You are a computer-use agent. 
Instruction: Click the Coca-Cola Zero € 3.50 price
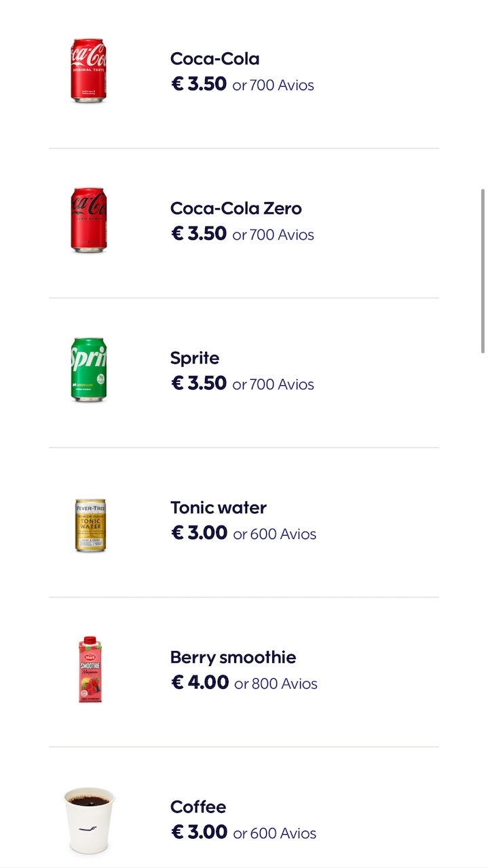(199, 234)
